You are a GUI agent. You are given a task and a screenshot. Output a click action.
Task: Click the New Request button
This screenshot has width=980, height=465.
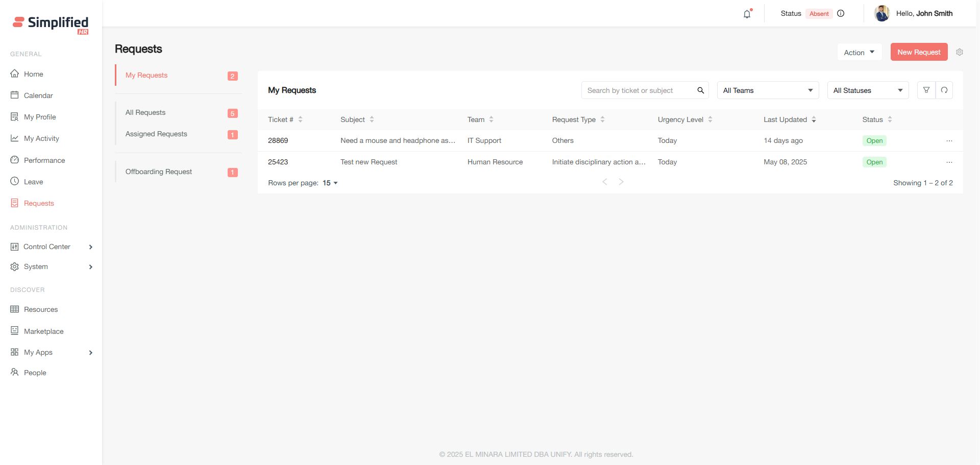coord(919,52)
